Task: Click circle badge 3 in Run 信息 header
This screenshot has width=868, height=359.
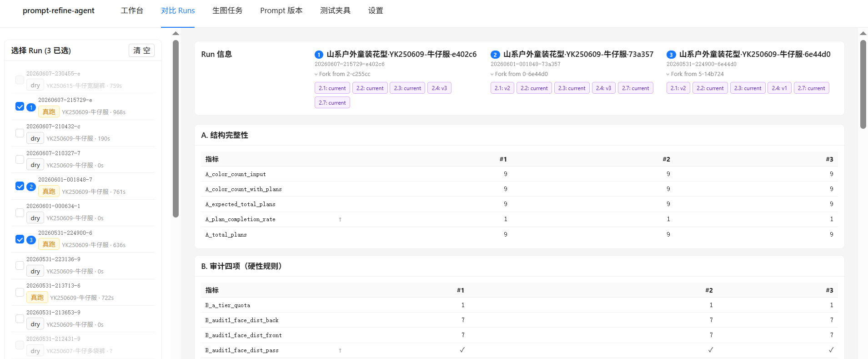Action: (x=671, y=55)
